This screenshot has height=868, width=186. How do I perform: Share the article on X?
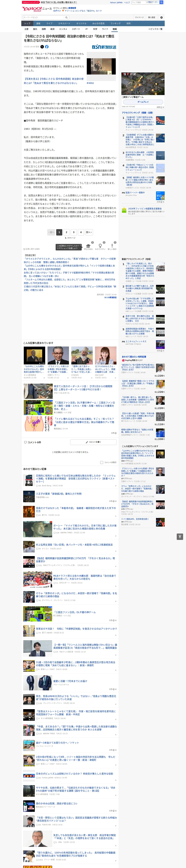42,47
